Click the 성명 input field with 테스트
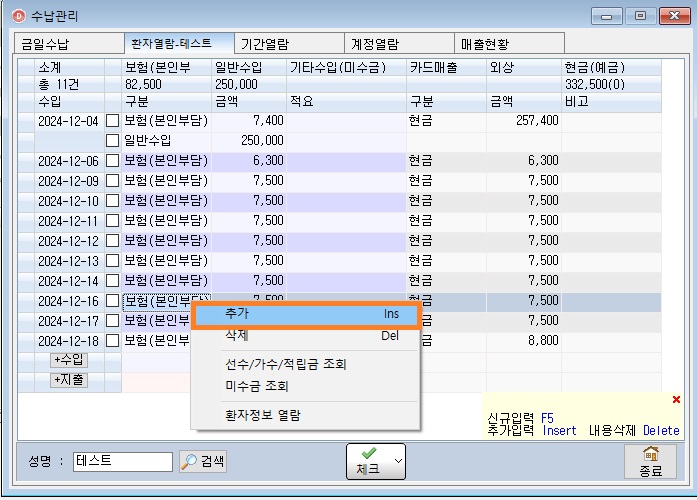697x500 pixels. click(x=123, y=461)
